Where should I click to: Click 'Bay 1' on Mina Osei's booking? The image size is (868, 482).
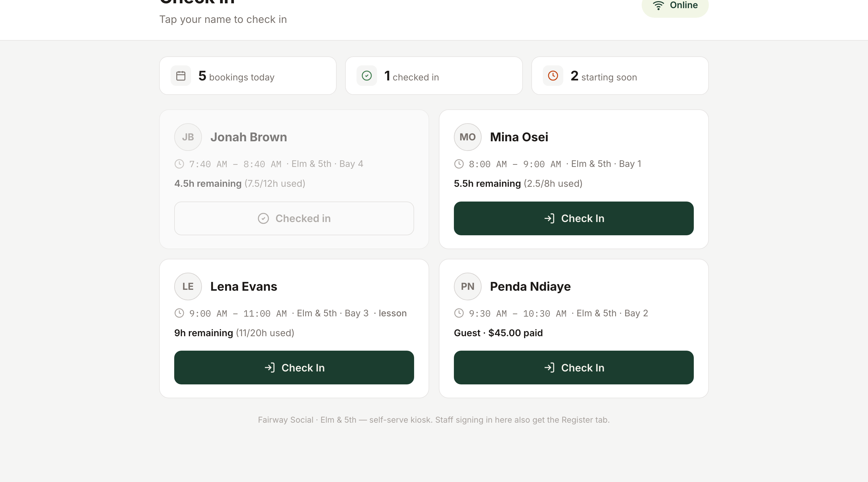click(630, 164)
